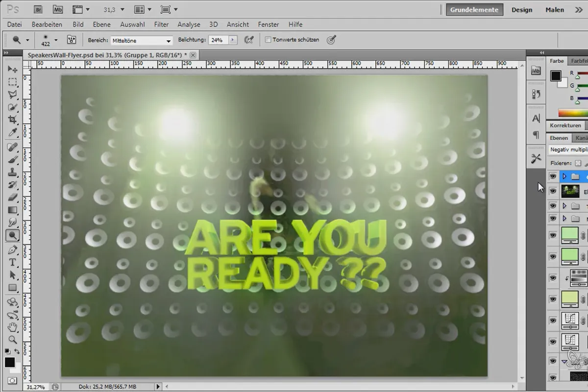This screenshot has height=392, width=588.
Task: Hide the selected top layer group
Action: point(553,176)
